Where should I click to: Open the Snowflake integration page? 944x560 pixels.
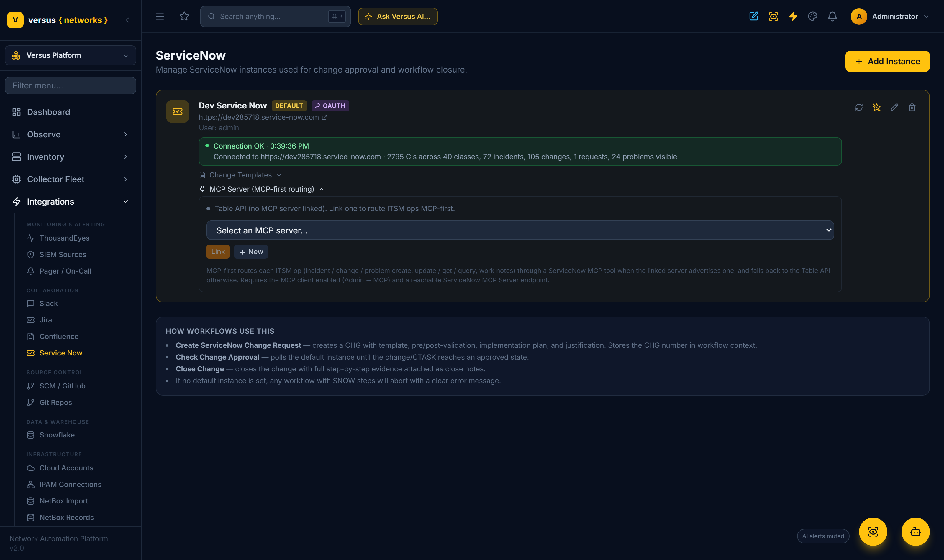click(57, 435)
